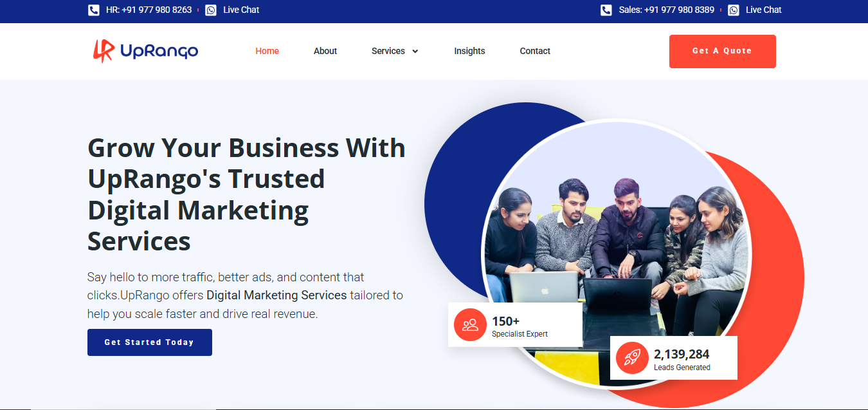This screenshot has width=868, height=410.
Task: Open the Sales Live Chat link
Action: click(x=764, y=10)
